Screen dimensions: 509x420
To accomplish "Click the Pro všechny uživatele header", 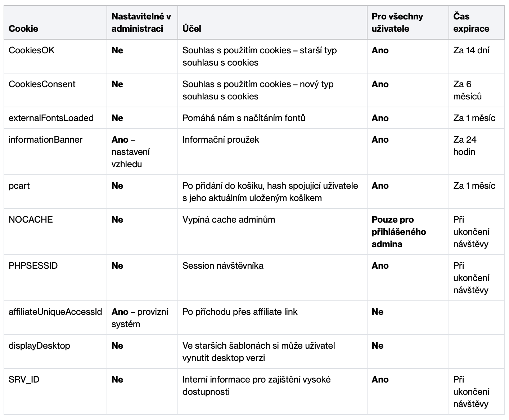I will click(x=397, y=22).
